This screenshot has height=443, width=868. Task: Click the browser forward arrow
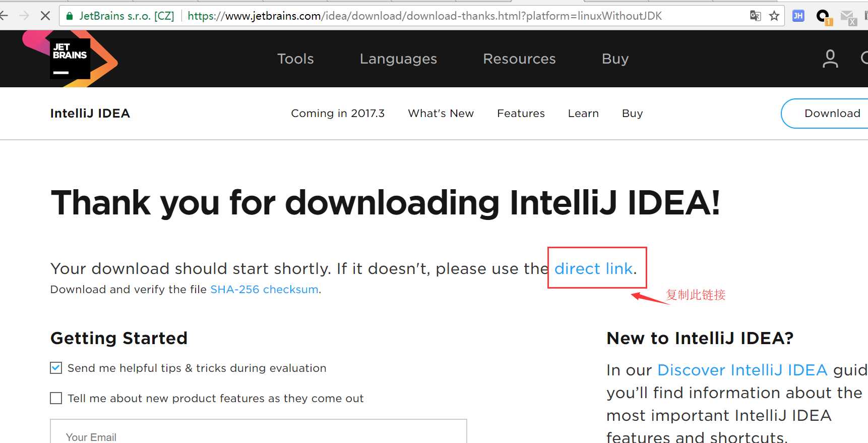(x=24, y=16)
